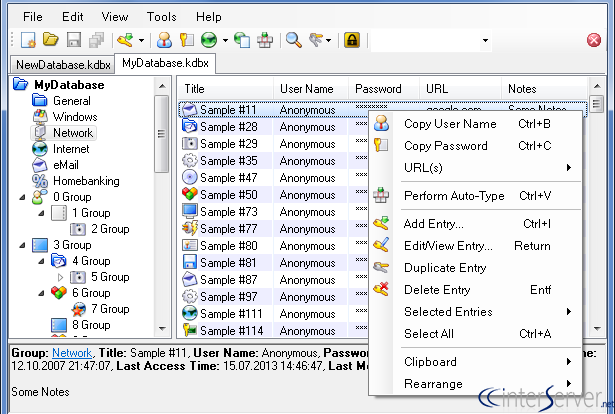Choose Copy User Name in context menu
Image resolution: width=615 pixels, height=414 pixels.
475,124
